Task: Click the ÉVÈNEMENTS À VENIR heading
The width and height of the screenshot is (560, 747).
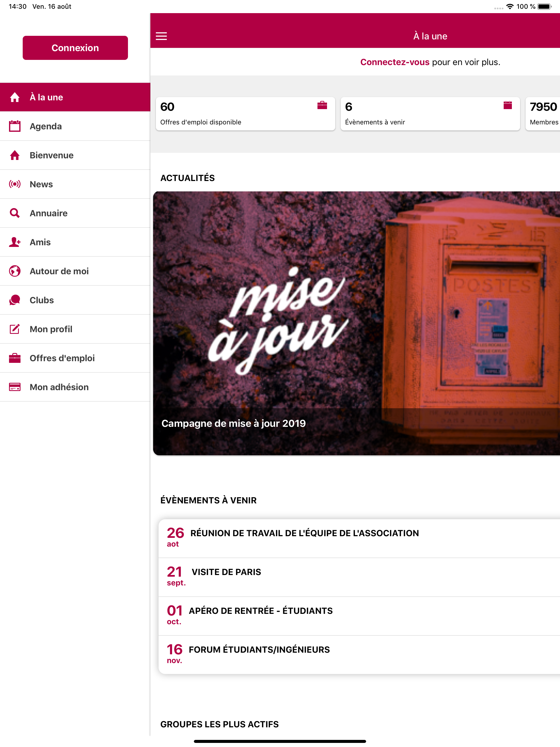Action: (x=208, y=500)
